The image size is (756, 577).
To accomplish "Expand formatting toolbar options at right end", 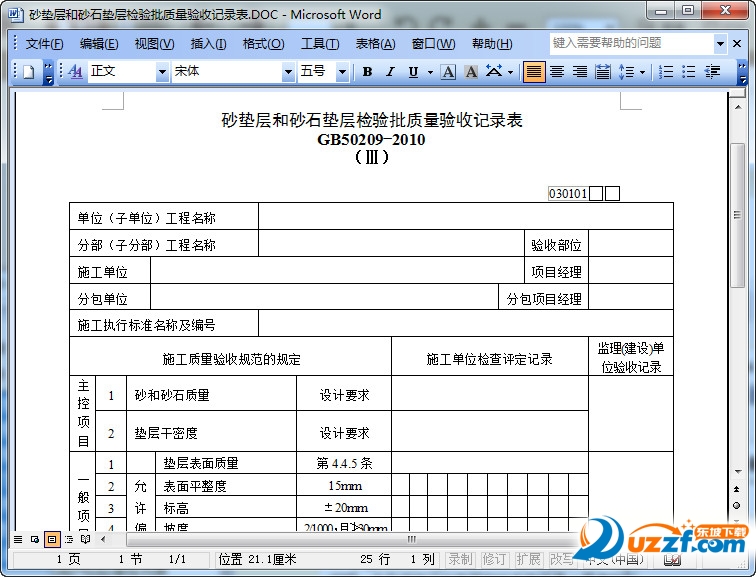I will point(742,72).
